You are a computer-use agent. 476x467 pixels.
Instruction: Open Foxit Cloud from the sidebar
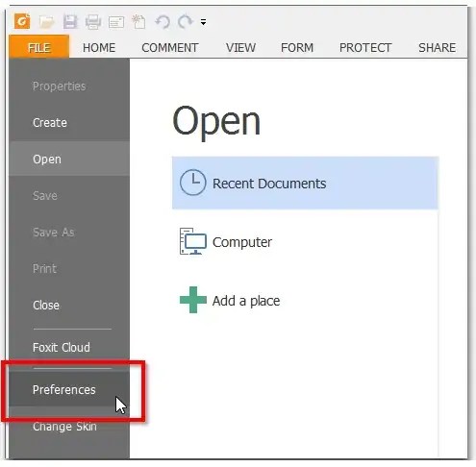(69, 348)
